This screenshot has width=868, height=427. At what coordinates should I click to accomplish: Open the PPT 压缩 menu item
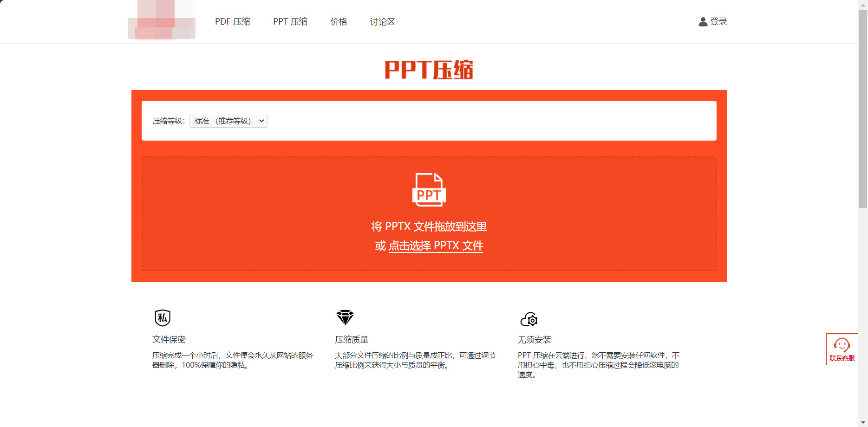click(x=290, y=22)
